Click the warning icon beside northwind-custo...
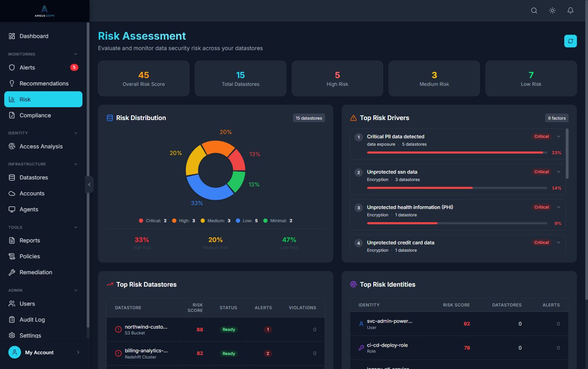 pos(119,329)
